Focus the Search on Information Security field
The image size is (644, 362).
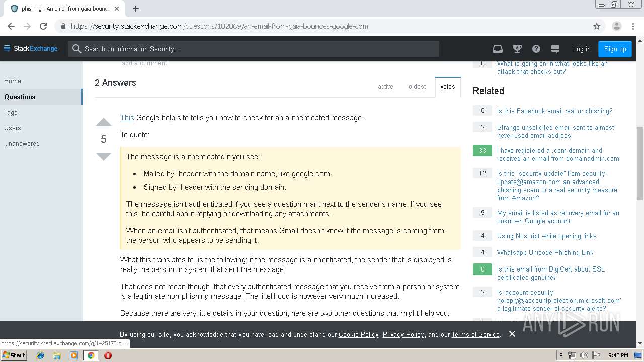(254, 49)
